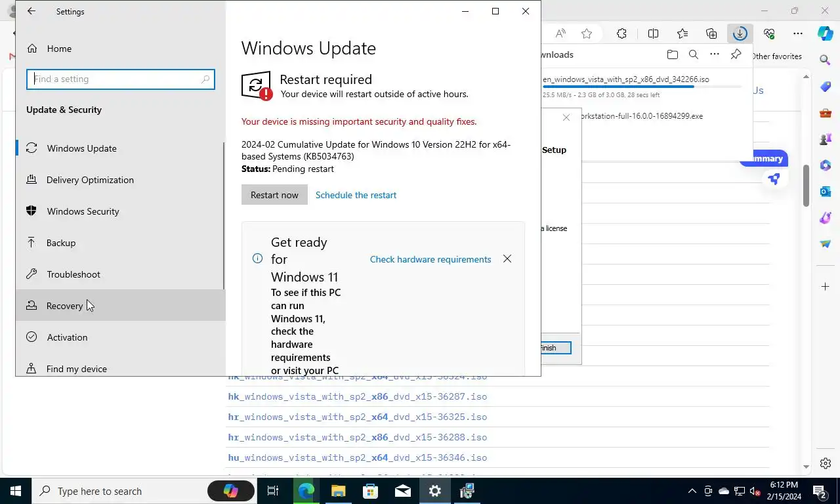Screen dimensions: 840x504
Task: Open 'Other favorites' folder in Edge
Action: [x=777, y=56]
